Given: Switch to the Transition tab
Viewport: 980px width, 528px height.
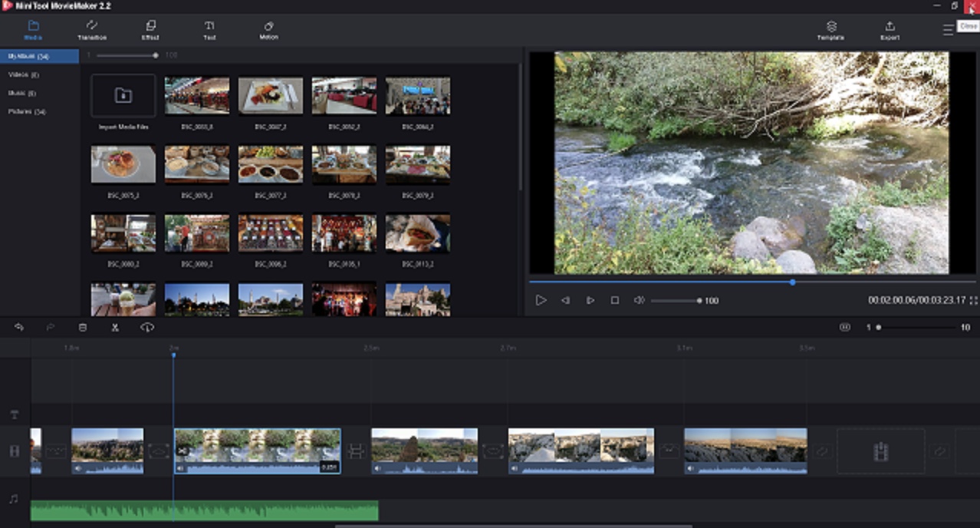Looking at the screenshot, I should (92, 30).
